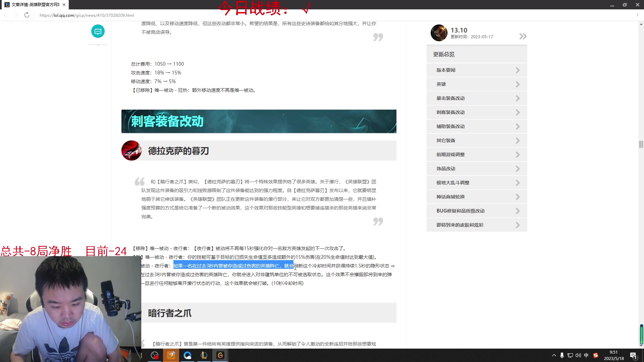Click the double chevron next to 13.10
The height and width of the screenshot is (362, 644).
point(523,36)
